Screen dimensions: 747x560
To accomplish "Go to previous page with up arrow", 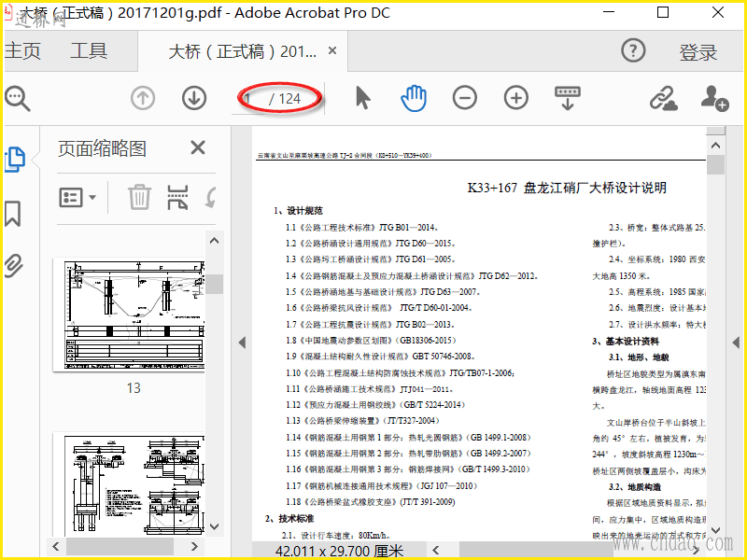I will (x=143, y=99).
